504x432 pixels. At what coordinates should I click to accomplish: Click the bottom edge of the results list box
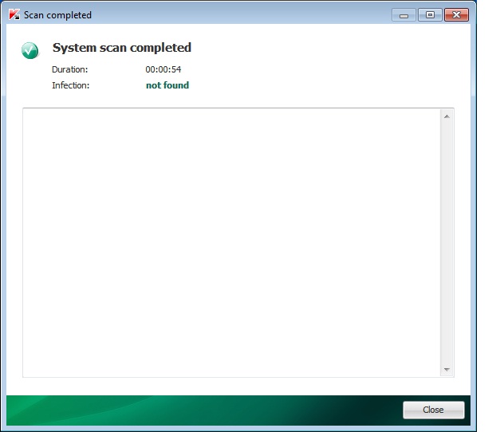click(231, 376)
